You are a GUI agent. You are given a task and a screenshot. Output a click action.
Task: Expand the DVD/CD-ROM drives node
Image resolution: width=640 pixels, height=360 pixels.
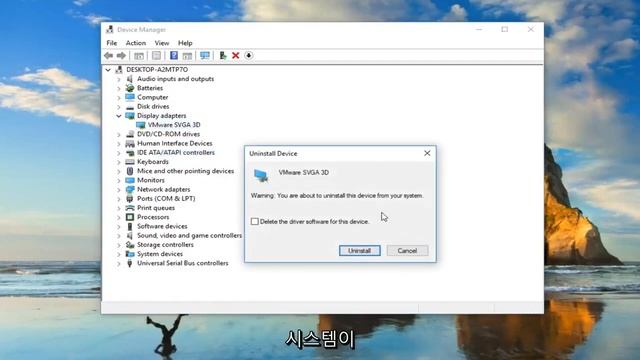[x=119, y=134]
